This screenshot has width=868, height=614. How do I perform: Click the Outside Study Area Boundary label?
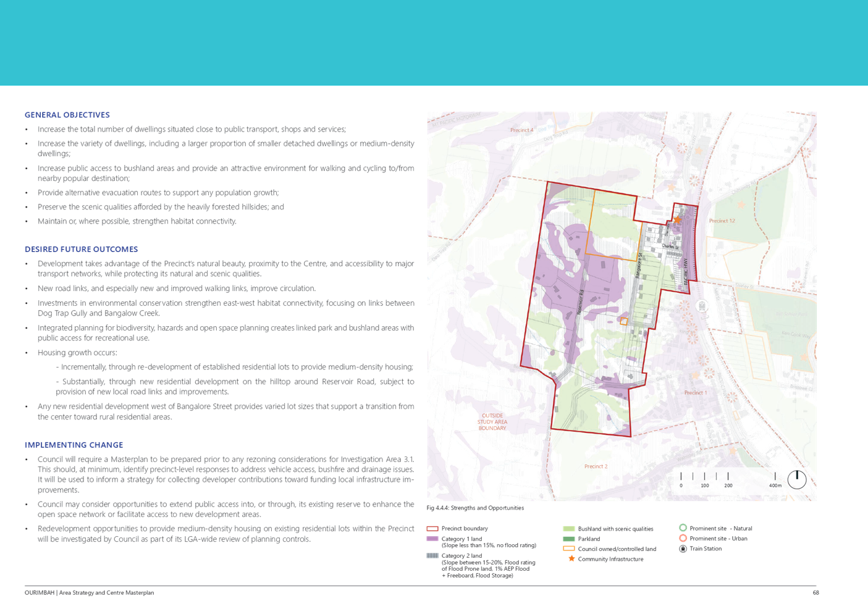[492, 422]
